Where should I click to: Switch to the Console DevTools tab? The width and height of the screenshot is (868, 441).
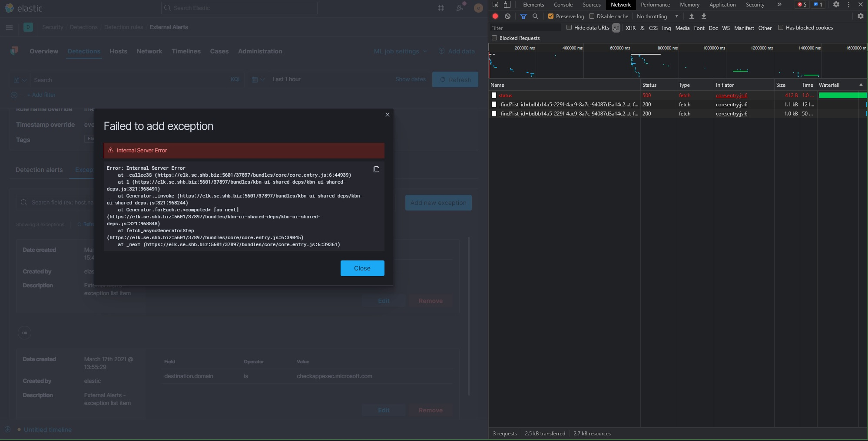(563, 5)
